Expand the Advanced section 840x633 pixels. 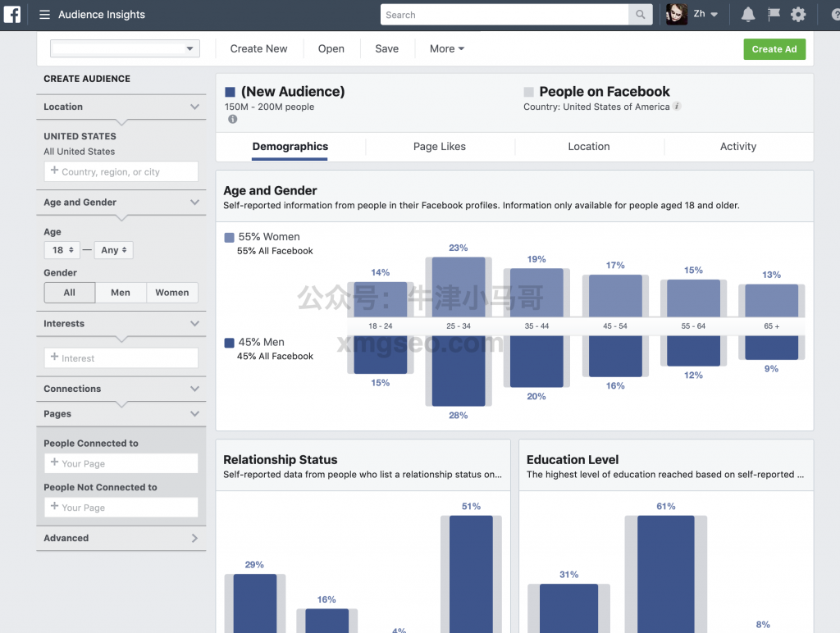pos(195,538)
